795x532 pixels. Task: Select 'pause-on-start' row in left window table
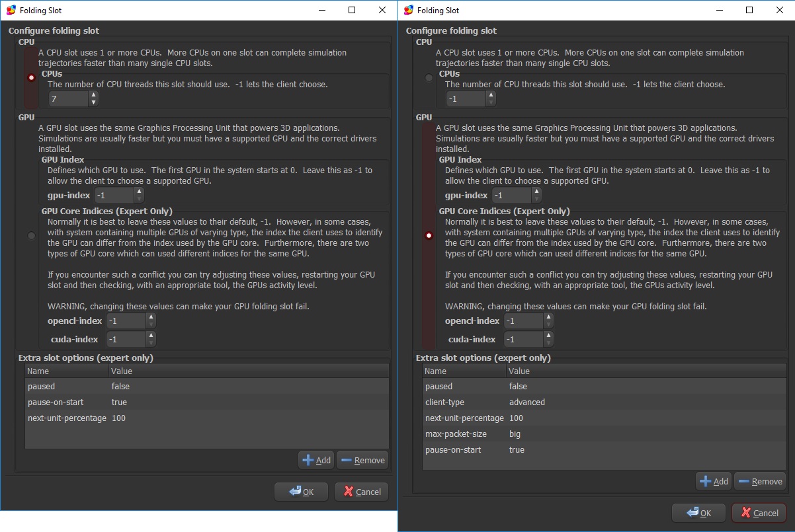pos(207,402)
